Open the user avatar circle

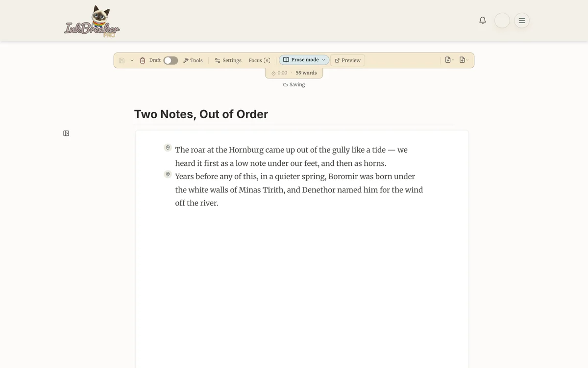[x=502, y=20]
